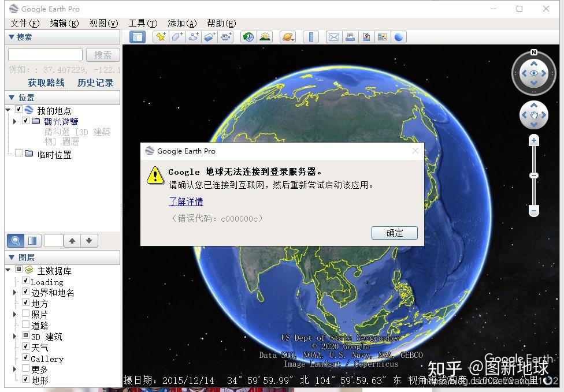Screen dimensions: 564x392
Task: Toggle the 地形 layer checkbox
Action: (25, 379)
